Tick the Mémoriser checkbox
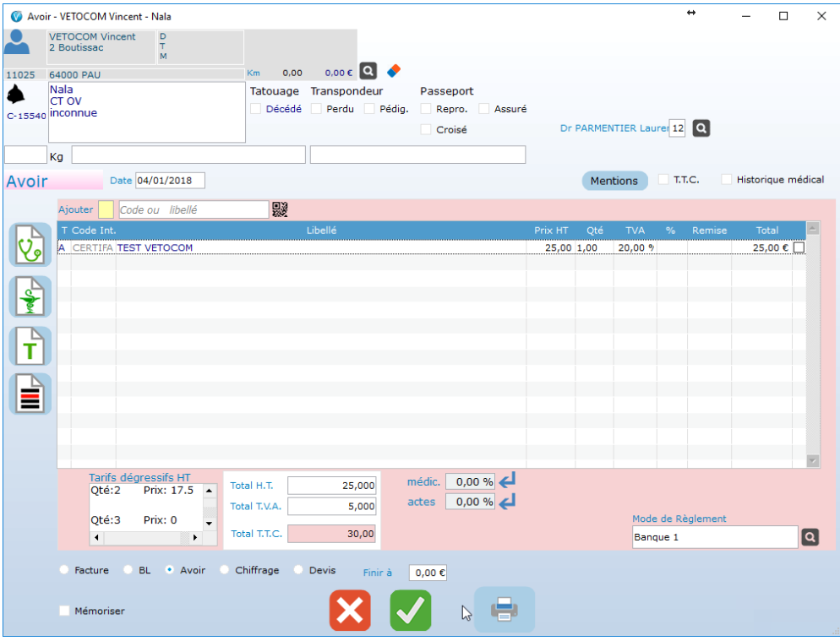Screen dimensions: 840x641 click(x=64, y=611)
